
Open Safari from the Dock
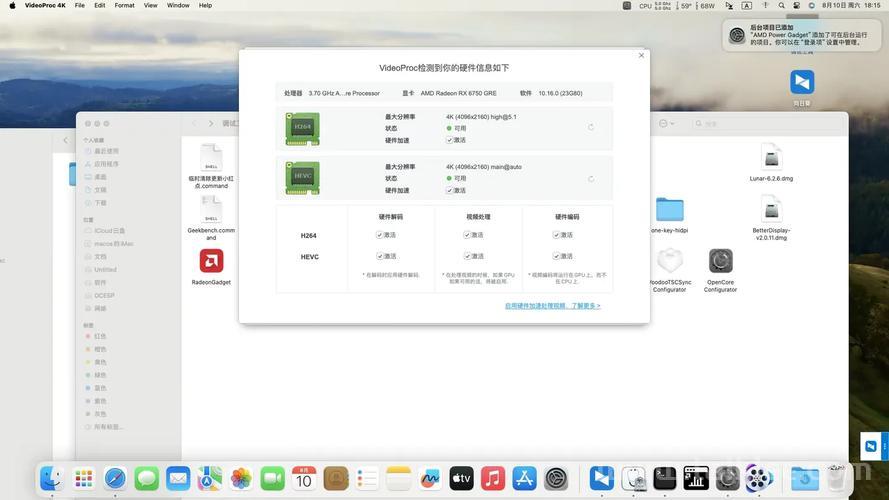pos(115,478)
